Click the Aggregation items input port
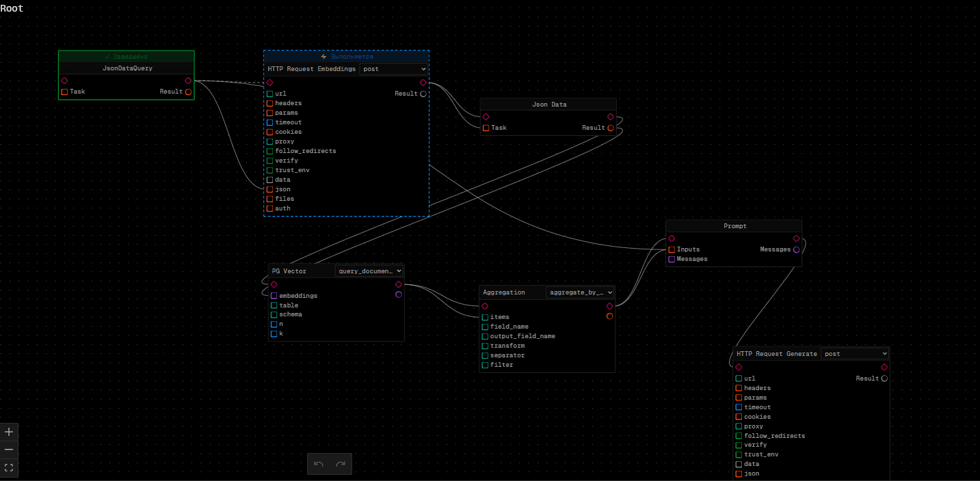Image resolution: width=980 pixels, height=481 pixels. [x=485, y=317]
